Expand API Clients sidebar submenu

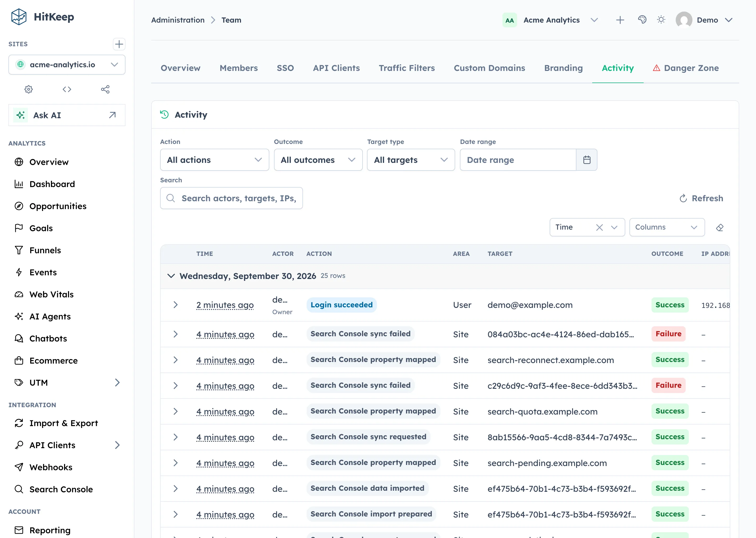[x=117, y=445]
